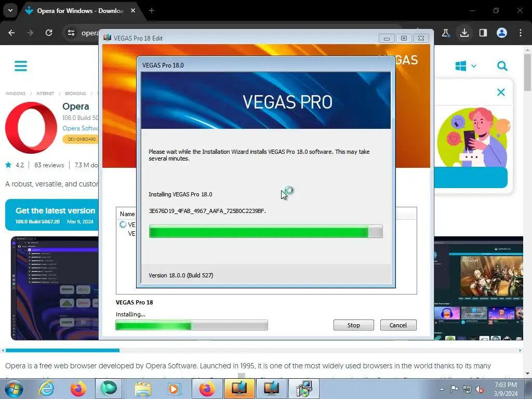Image resolution: width=532 pixels, height=399 pixels.
Task: Click the lower Installing progress bar
Action: point(192,325)
